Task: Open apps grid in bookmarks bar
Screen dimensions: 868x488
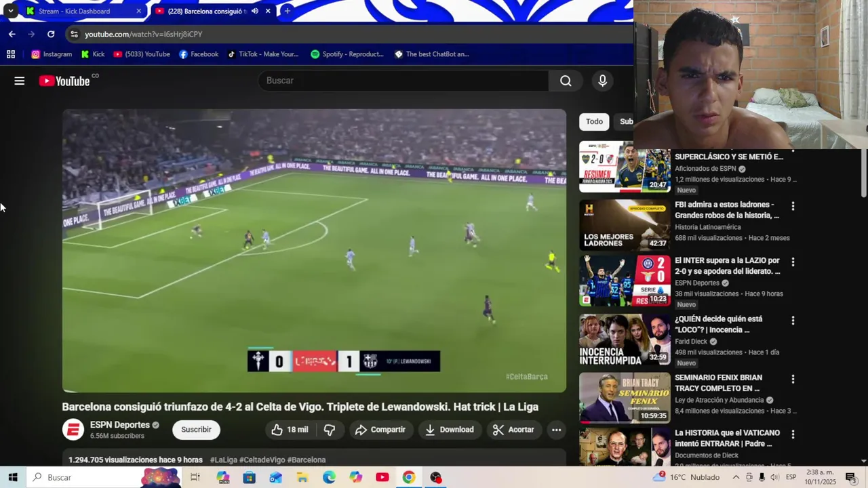Action: [x=11, y=54]
